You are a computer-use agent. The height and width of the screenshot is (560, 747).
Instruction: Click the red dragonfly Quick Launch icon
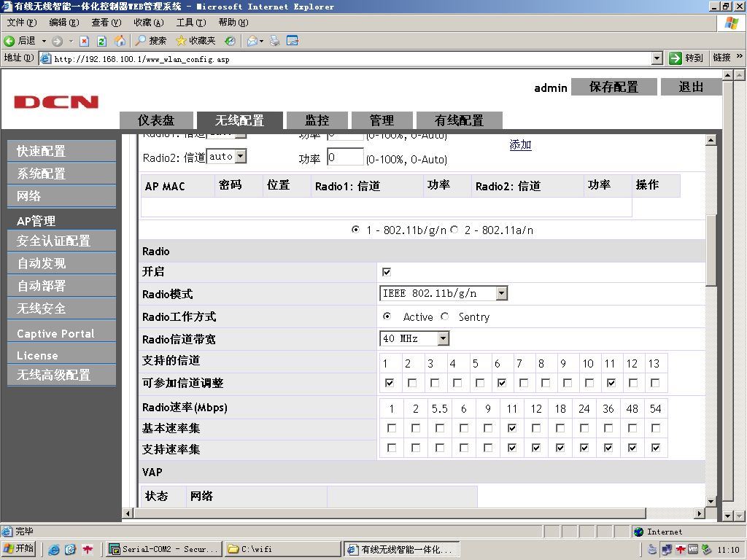tap(88, 550)
